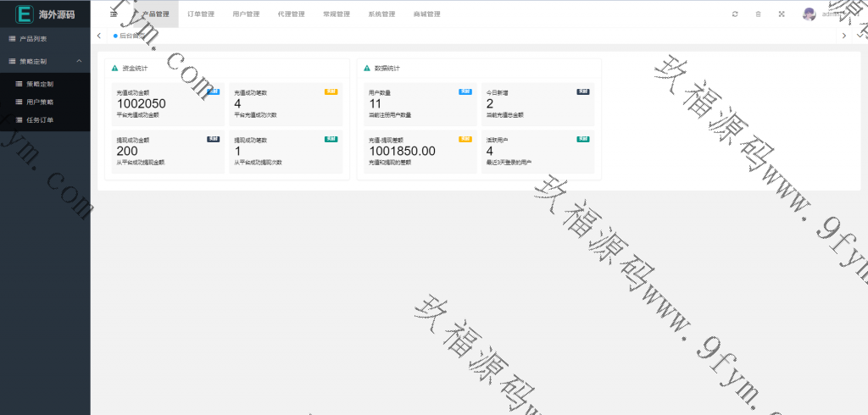Open the 订单管理 top menu
This screenshot has height=415, width=868.
[201, 14]
